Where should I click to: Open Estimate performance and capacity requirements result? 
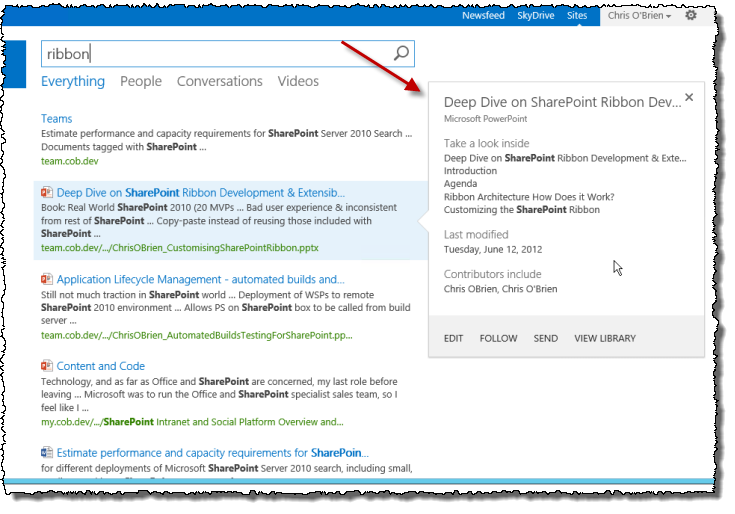tap(213, 453)
